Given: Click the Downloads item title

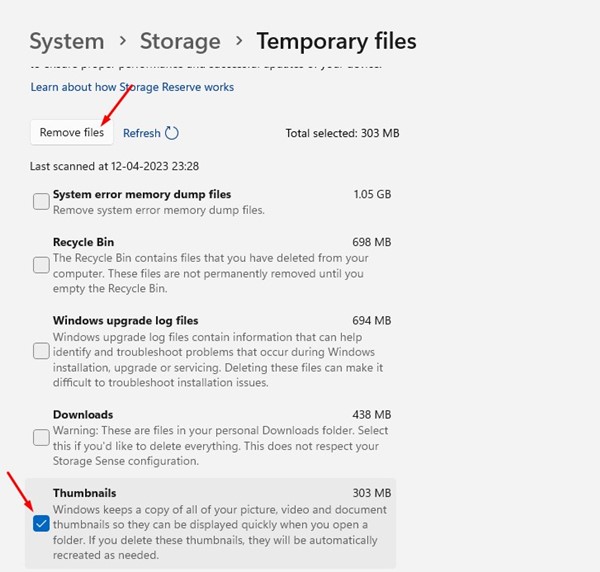Looking at the screenshot, I should (82, 414).
